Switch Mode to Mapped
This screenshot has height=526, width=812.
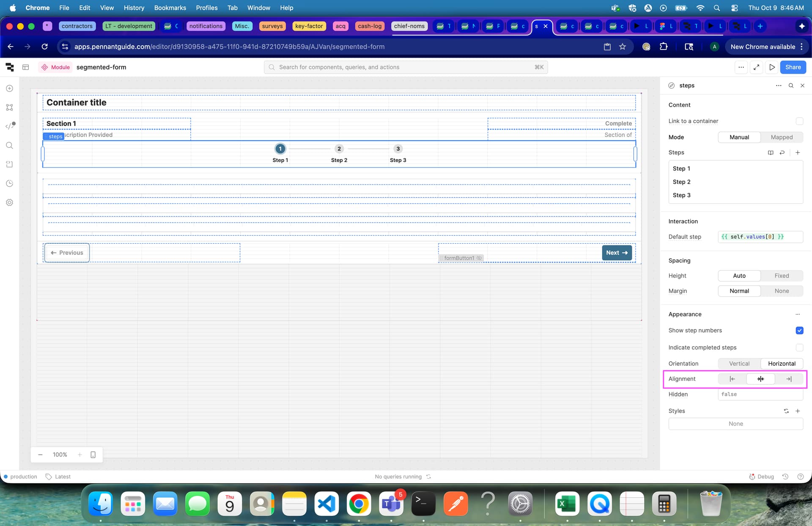782,137
